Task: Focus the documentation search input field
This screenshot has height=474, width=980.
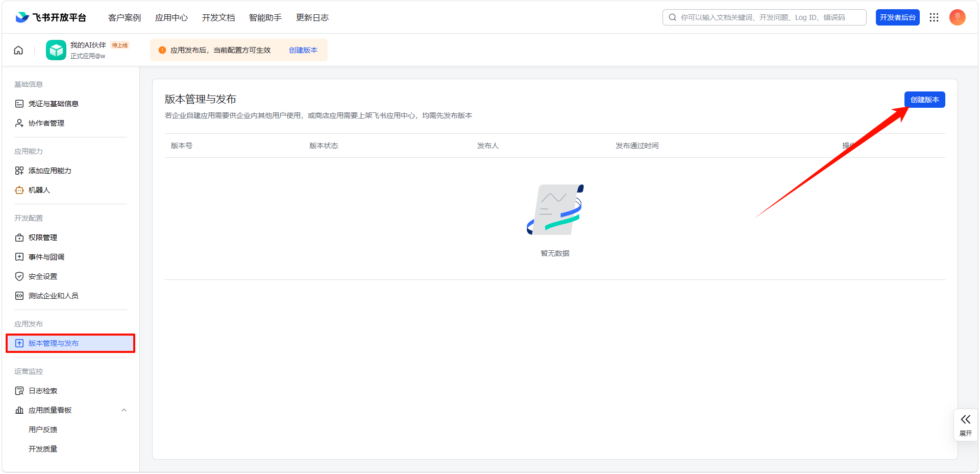Action: (x=765, y=17)
